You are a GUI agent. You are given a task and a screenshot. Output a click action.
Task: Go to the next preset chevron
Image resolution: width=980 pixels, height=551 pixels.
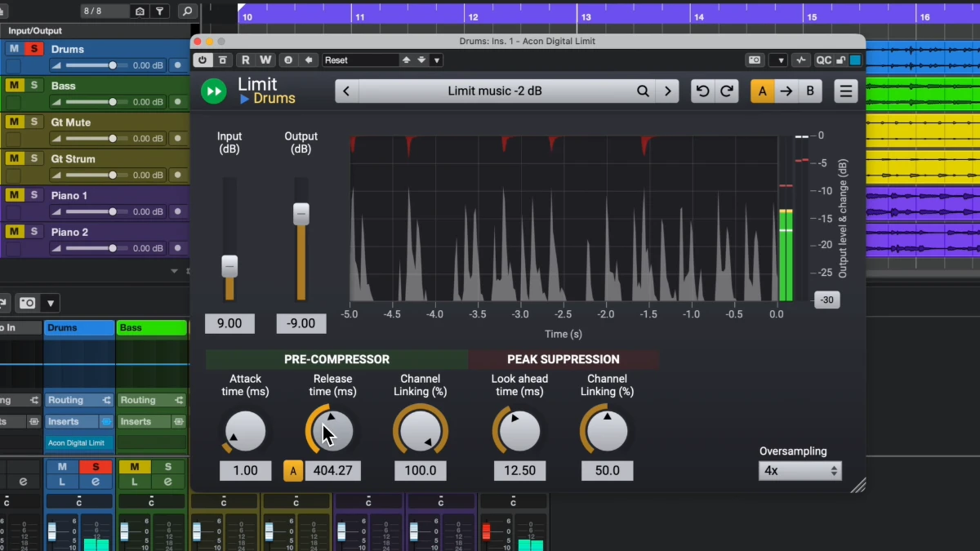coord(668,91)
